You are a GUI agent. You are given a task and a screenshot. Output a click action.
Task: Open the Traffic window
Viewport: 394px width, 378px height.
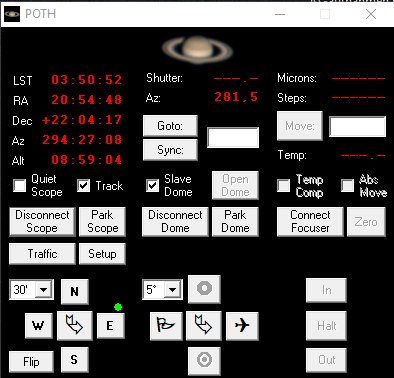click(x=42, y=254)
